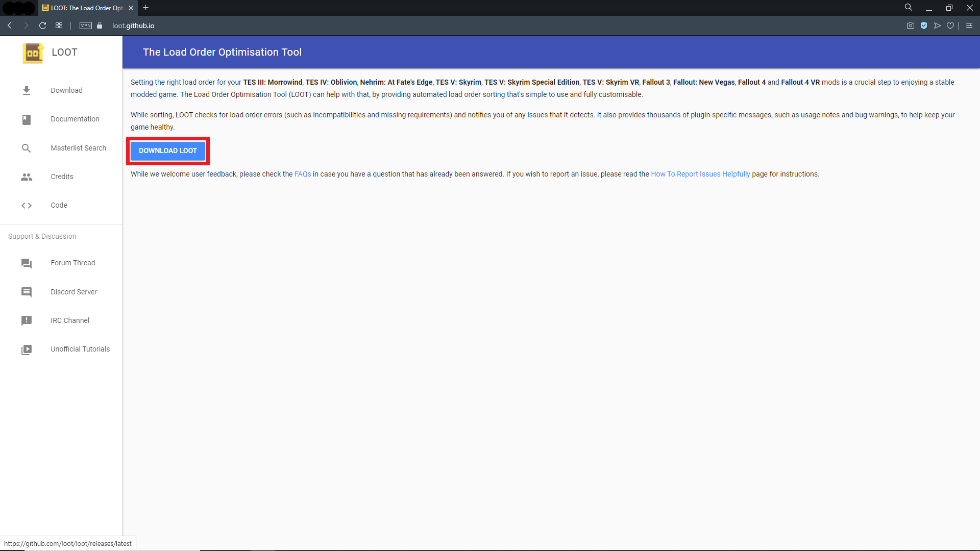Click the Documentation book icon
Screen dimensions: 980x551
point(27,119)
